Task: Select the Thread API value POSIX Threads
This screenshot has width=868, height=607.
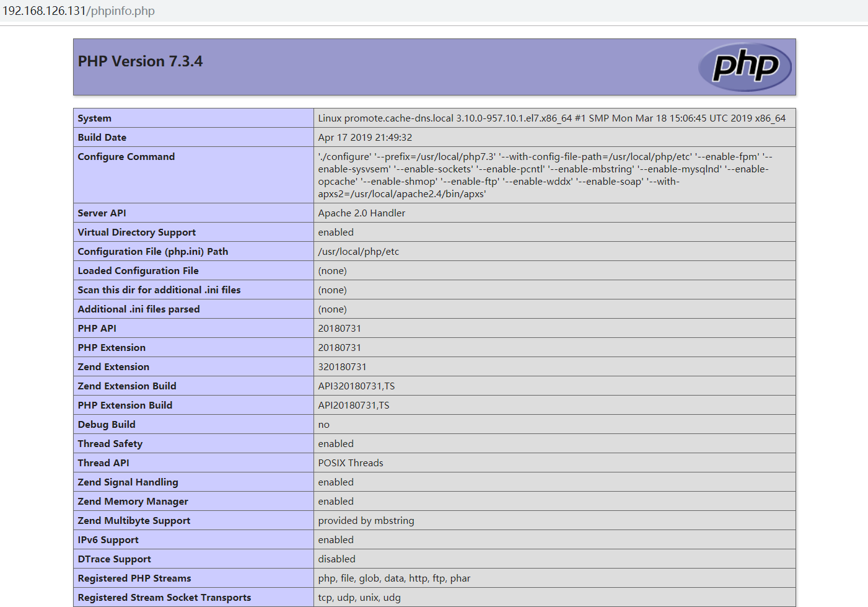Action: (351, 463)
